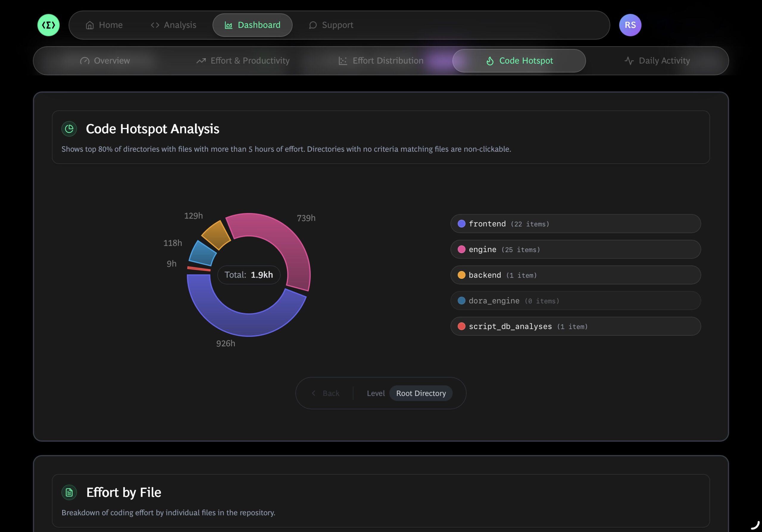This screenshot has height=532, width=762.
Task: Click the 'Shows top 80% of directories' description
Action: [286, 149]
